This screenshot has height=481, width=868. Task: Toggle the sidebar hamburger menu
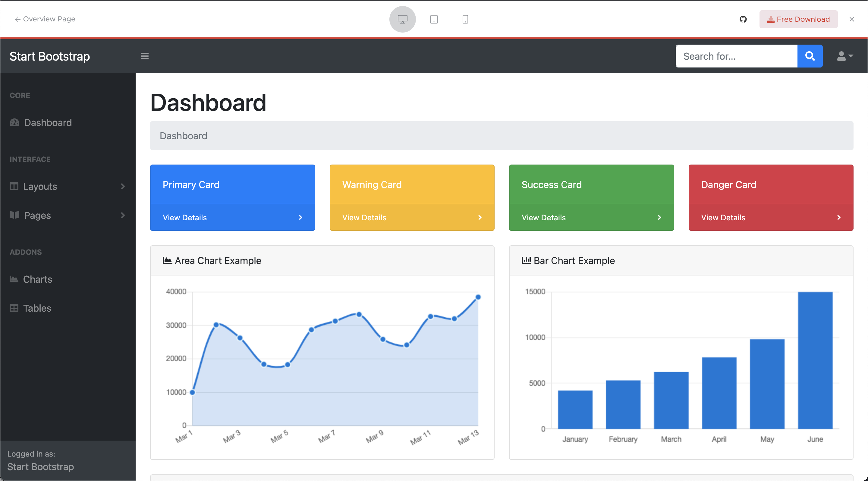[145, 56]
